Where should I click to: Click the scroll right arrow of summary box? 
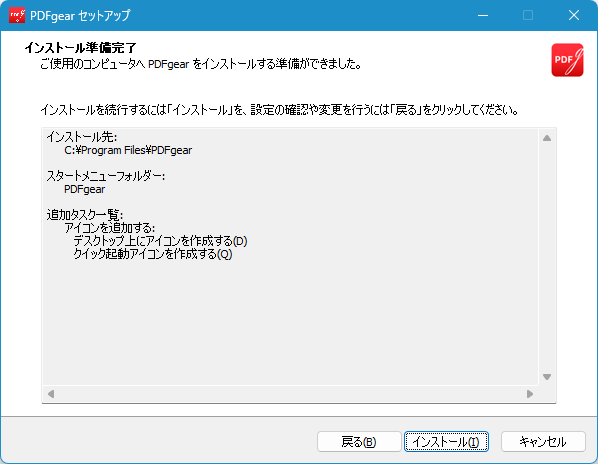coord(530,393)
